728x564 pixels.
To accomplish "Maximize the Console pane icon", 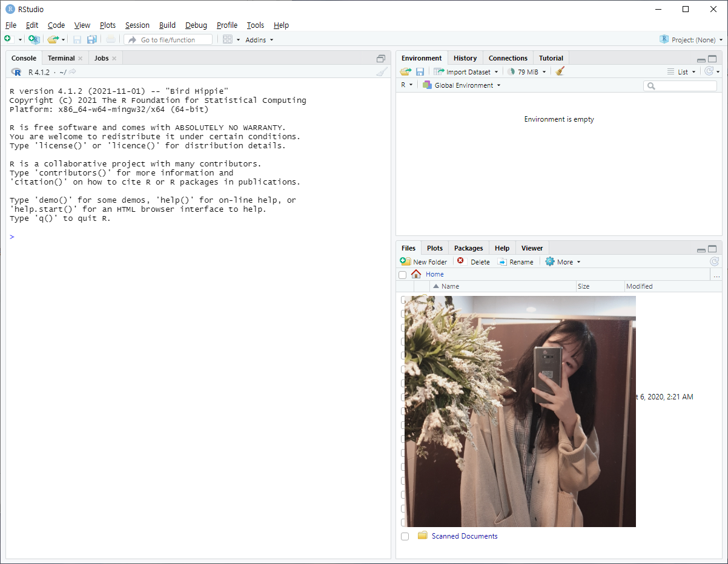I will pyautogui.click(x=381, y=59).
